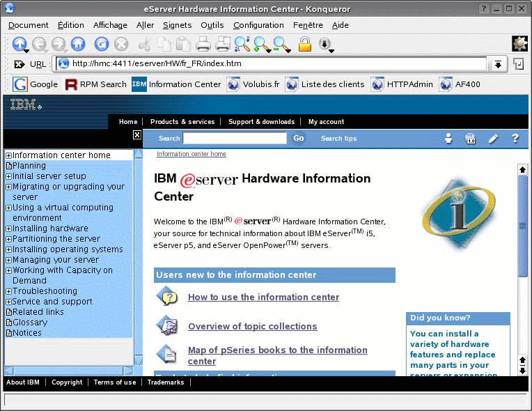Screen dimensions: 532x411
Task: Print the document with printer icon
Action: [203, 44]
